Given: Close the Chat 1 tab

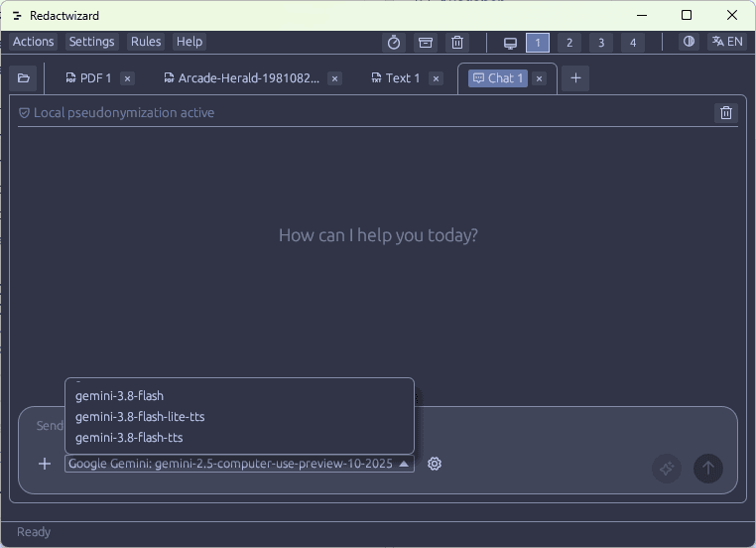Looking at the screenshot, I should (539, 78).
